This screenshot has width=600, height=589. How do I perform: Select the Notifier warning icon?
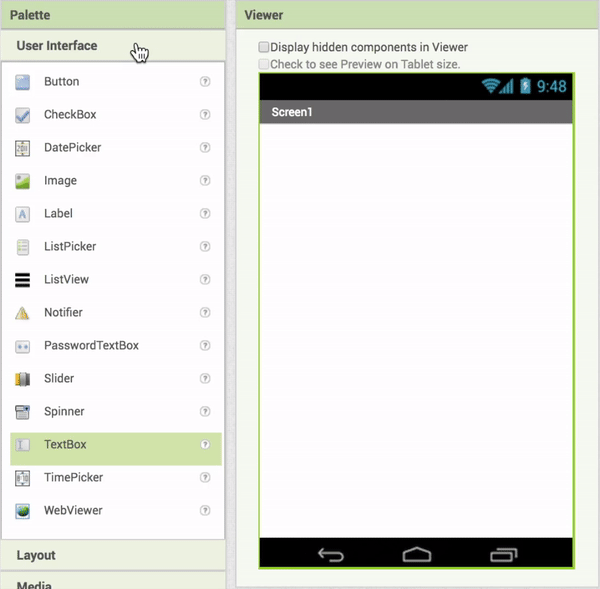pyautogui.click(x=23, y=313)
